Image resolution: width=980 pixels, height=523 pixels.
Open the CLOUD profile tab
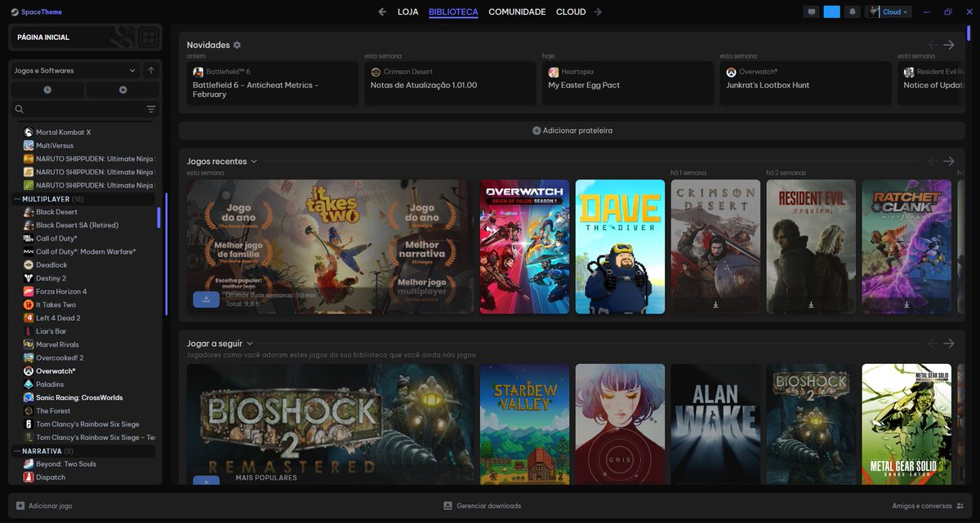571,12
